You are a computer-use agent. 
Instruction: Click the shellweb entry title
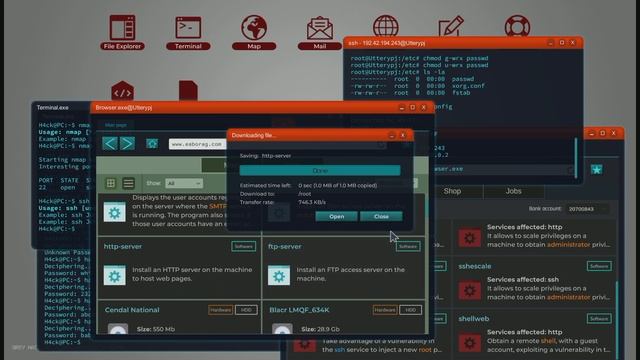point(473,318)
